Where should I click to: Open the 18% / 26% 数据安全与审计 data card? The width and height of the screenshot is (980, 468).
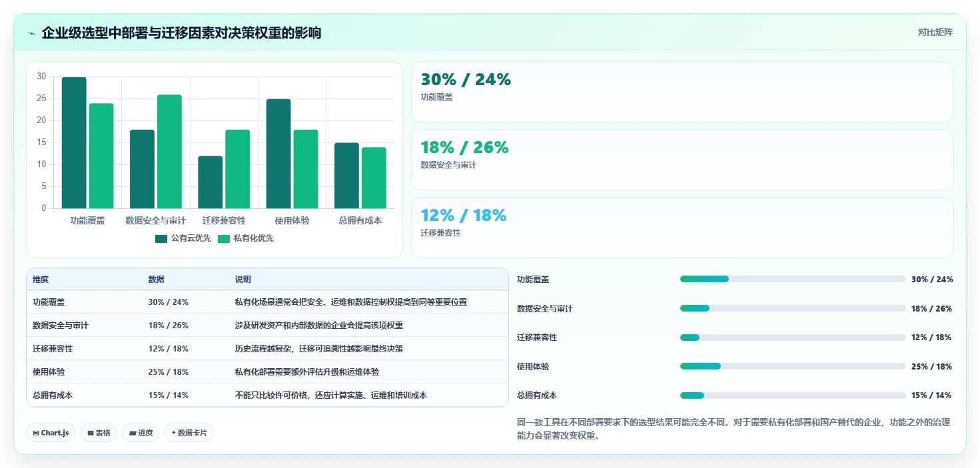[x=682, y=160]
